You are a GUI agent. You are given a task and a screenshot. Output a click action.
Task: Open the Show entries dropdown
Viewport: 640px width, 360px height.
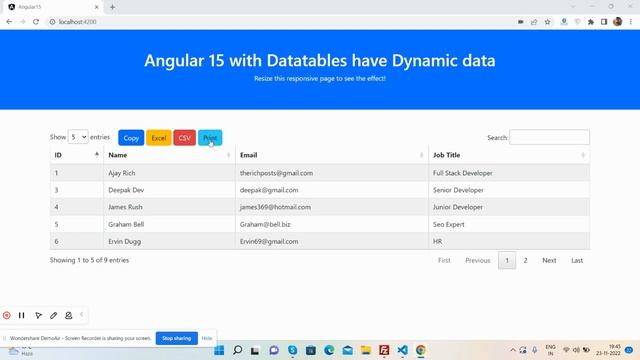click(78, 137)
